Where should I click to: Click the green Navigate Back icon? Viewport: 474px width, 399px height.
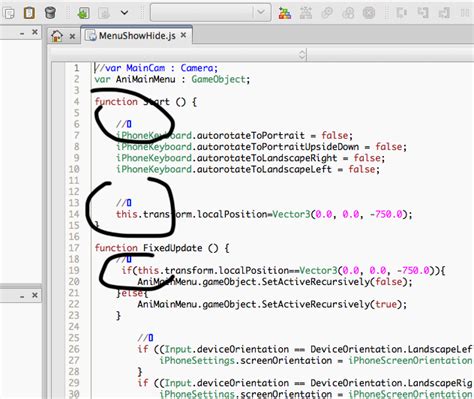[x=83, y=13]
